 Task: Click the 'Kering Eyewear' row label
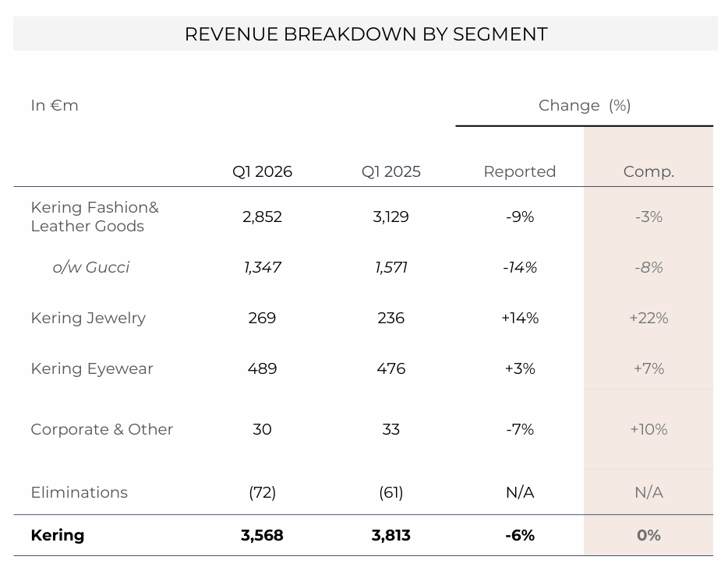pyautogui.click(x=92, y=368)
